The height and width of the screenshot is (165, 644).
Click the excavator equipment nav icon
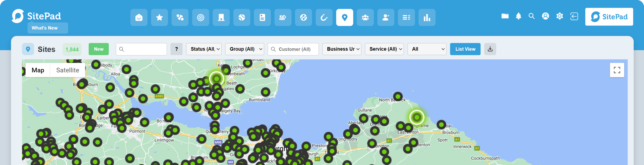(x=283, y=18)
